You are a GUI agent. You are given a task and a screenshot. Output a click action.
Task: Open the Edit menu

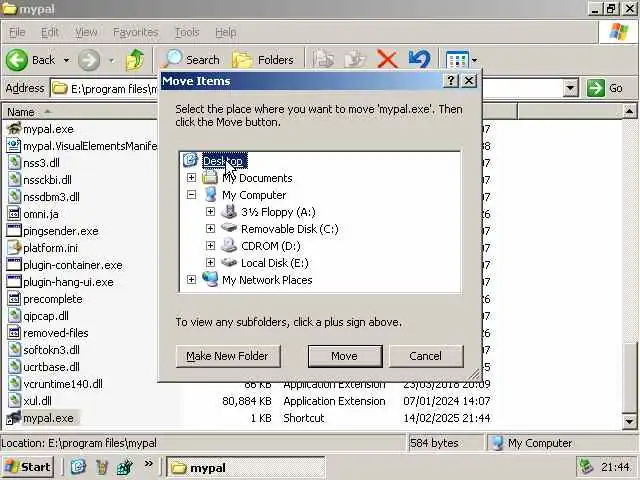[x=50, y=32]
